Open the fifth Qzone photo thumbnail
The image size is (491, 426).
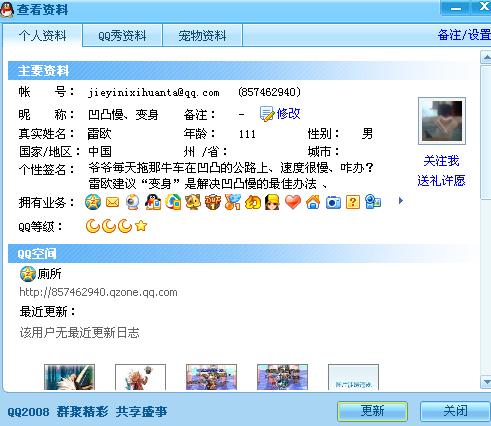(x=353, y=377)
